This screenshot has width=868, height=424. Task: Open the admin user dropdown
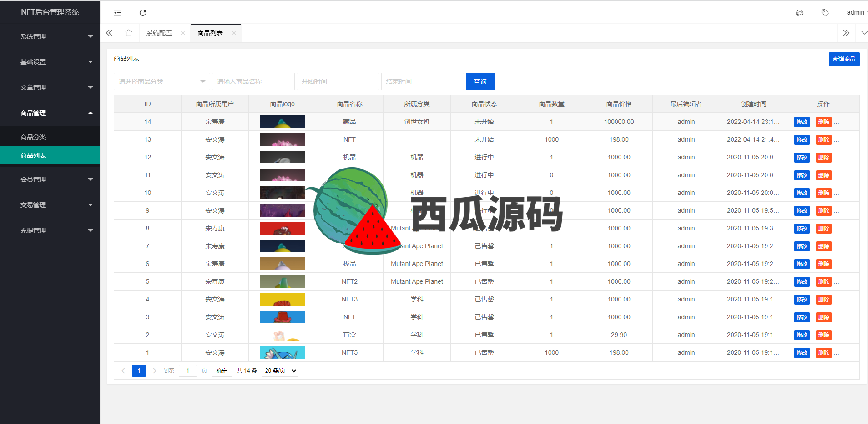pyautogui.click(x=857, y=13)
